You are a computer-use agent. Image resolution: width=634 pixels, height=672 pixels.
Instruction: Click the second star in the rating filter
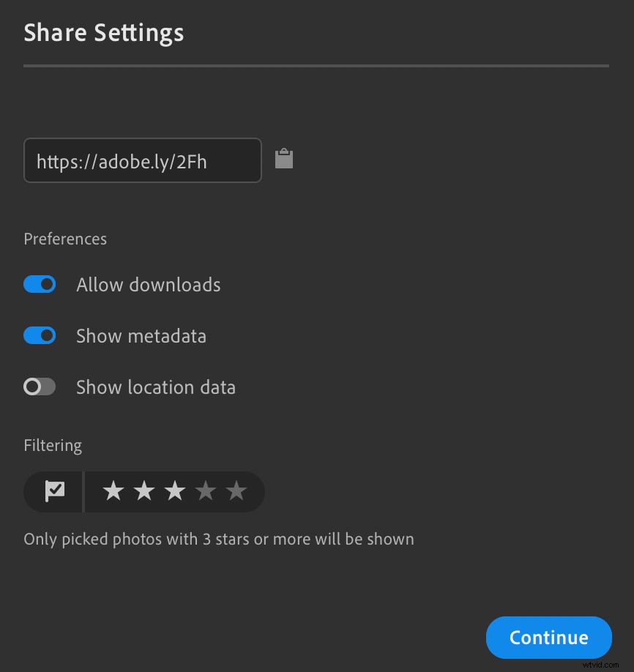click(x=144, y=491)
